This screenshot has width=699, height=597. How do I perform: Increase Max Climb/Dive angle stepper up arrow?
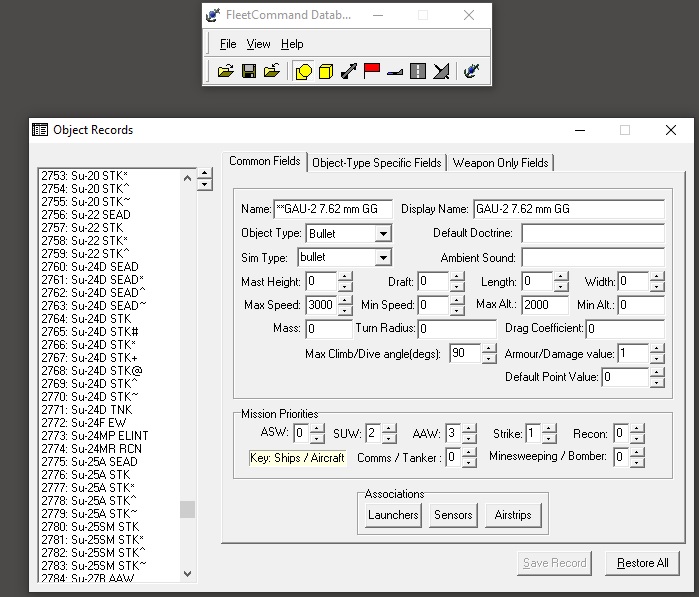tap(489, 349)
